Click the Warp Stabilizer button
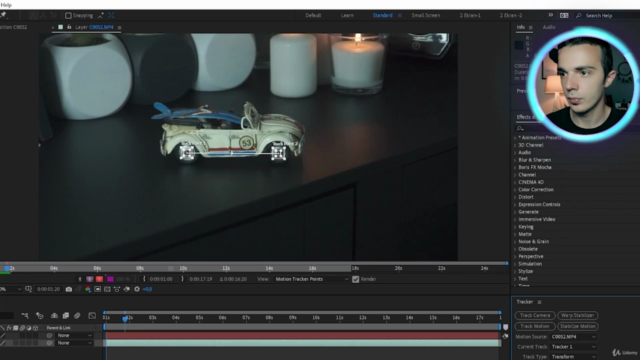 point(578,315)
